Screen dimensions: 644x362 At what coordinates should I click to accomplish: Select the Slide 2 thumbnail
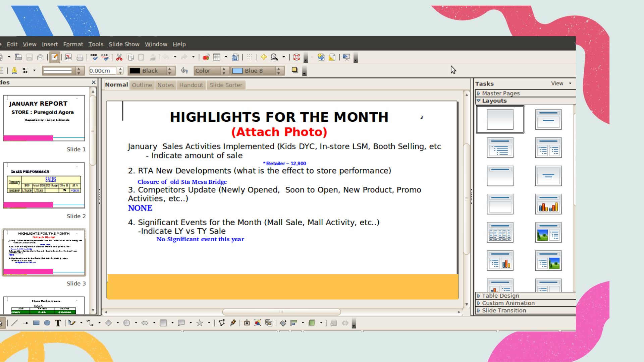pos(44,185)
